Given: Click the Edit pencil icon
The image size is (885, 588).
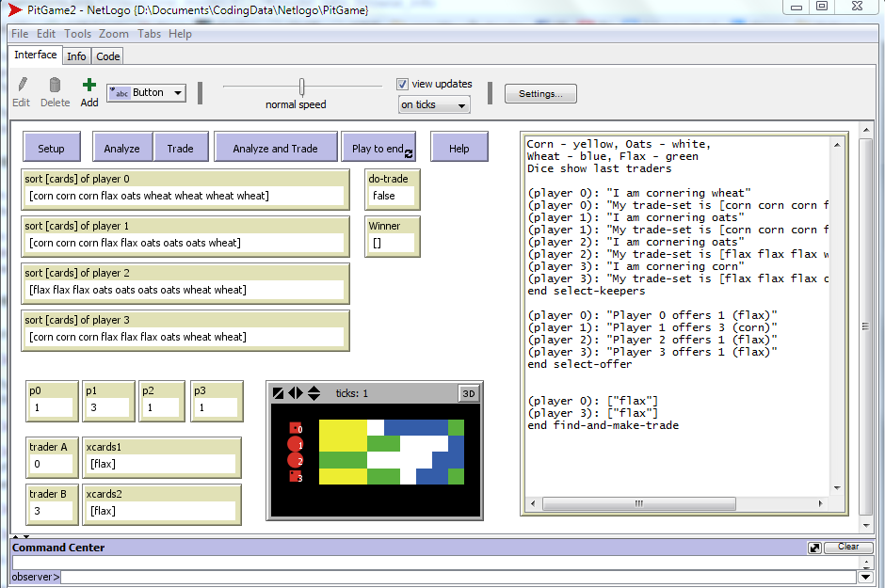Looking at the screenshot, I should 22,86.
